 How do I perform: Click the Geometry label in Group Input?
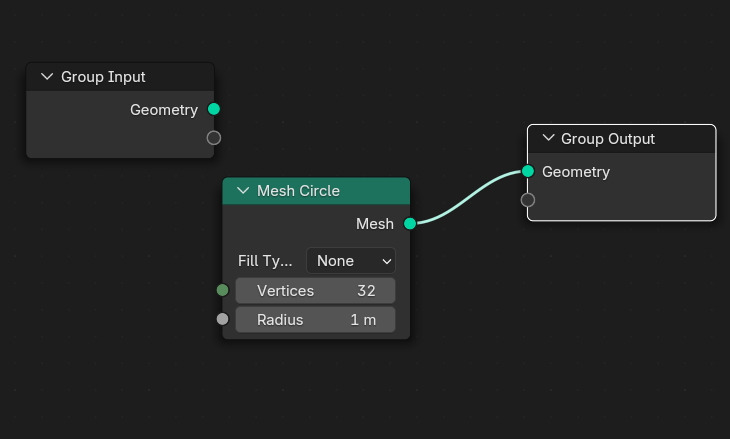[164, 110]
